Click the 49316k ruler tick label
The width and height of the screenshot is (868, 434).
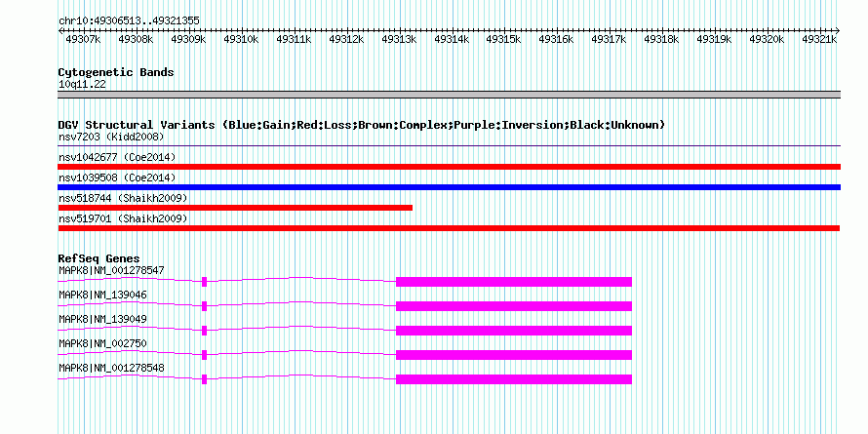click(556, 39)
